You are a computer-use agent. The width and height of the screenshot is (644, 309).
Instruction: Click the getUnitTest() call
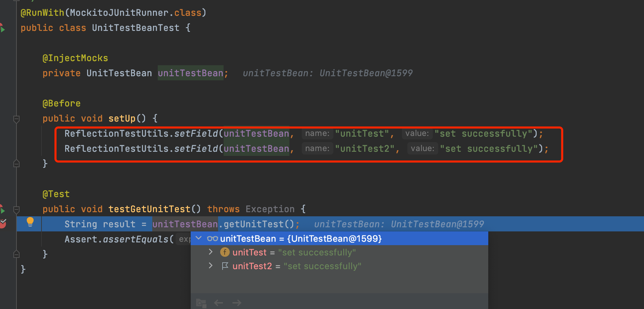259,224
